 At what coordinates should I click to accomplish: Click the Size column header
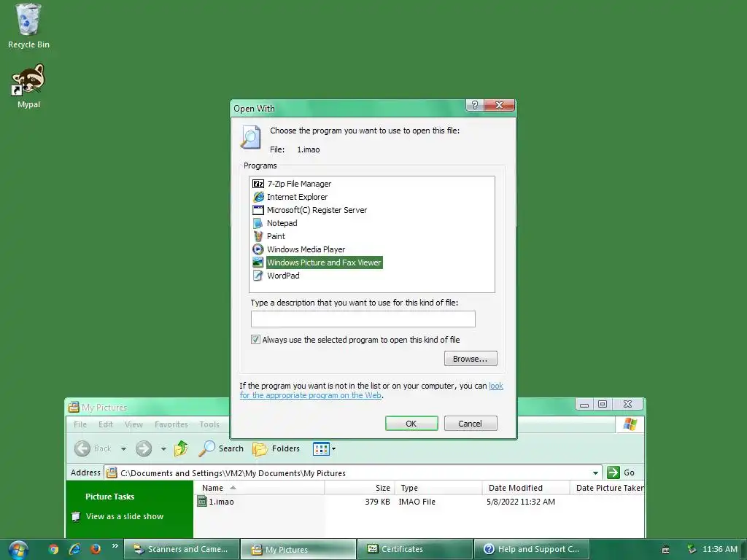[360, 488]
